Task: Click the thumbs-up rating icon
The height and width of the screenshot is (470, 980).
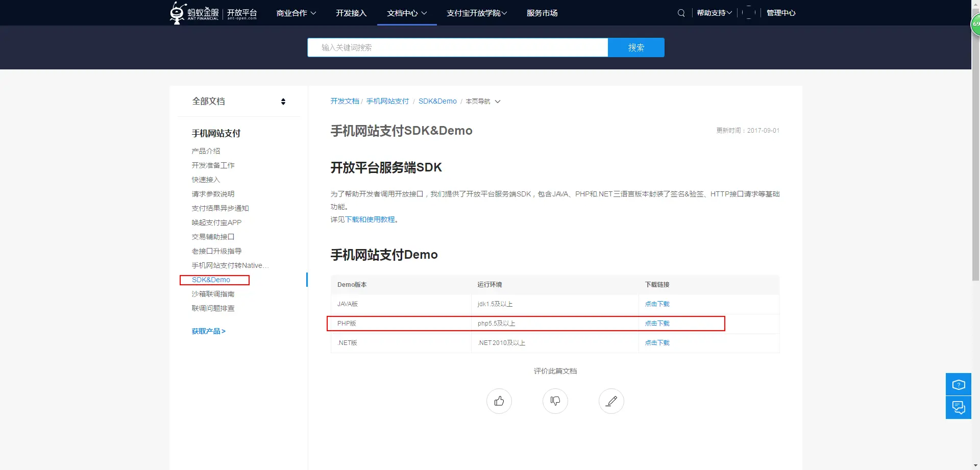Action: 499,401
